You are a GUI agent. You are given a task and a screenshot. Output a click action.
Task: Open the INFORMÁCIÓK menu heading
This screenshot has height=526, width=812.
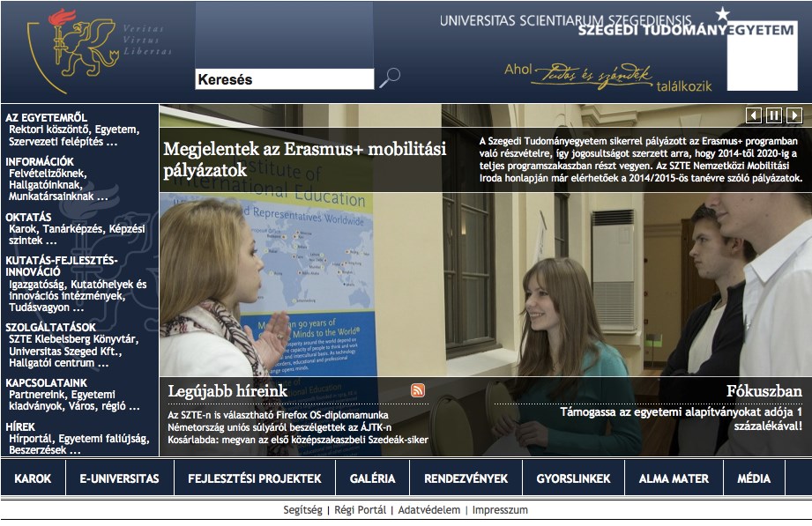[x=40, y=161]
